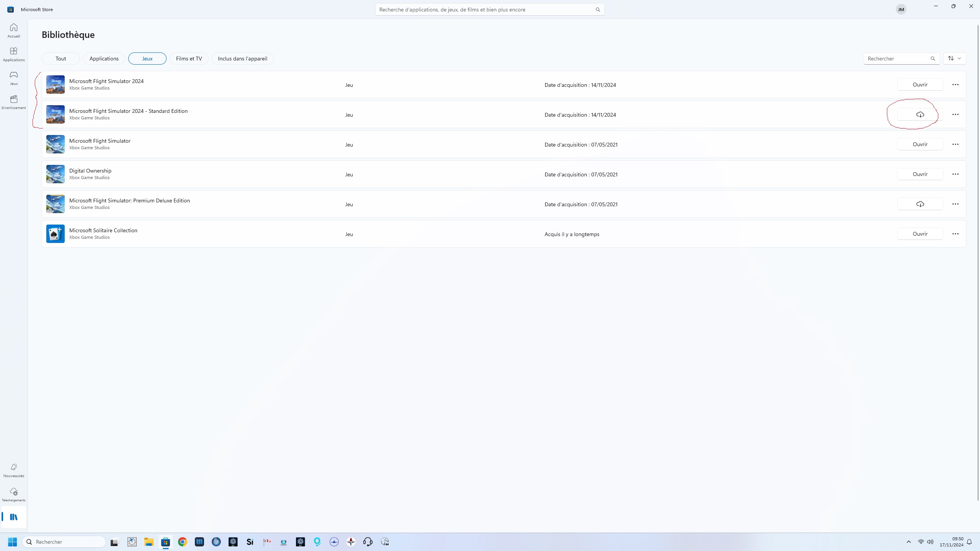Click the title Microsoft Flight Simulator: Premium Deluxe Edition
Viewport: 980px width, 551px height.
129,201
